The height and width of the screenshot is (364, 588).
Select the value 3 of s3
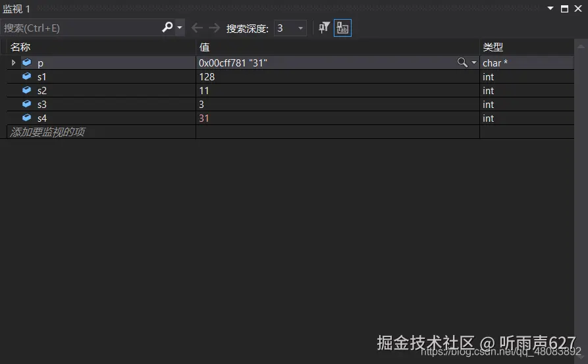pyautogui.click(x=201, y=105)
